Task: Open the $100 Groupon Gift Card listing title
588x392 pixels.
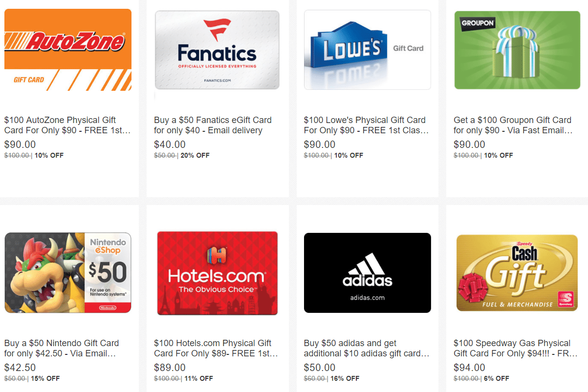Action: [x=513, y=125]
